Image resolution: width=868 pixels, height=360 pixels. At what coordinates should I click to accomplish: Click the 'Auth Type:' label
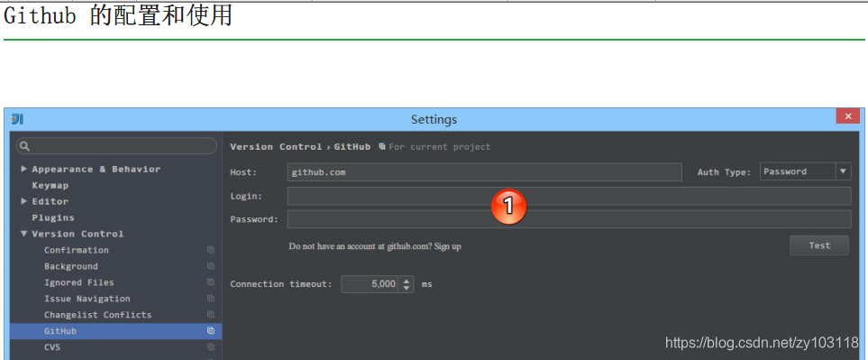tap(724, 172)
